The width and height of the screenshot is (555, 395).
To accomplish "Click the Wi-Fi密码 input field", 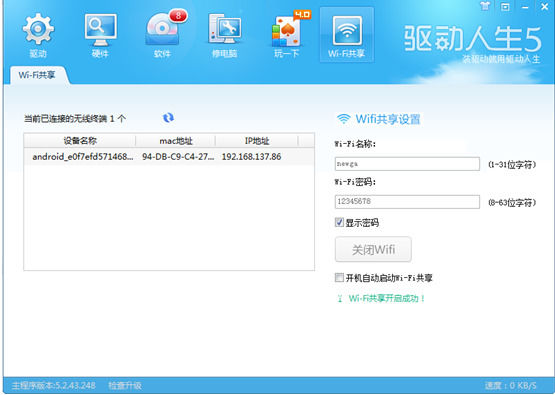I will click(x=407, y=202).
